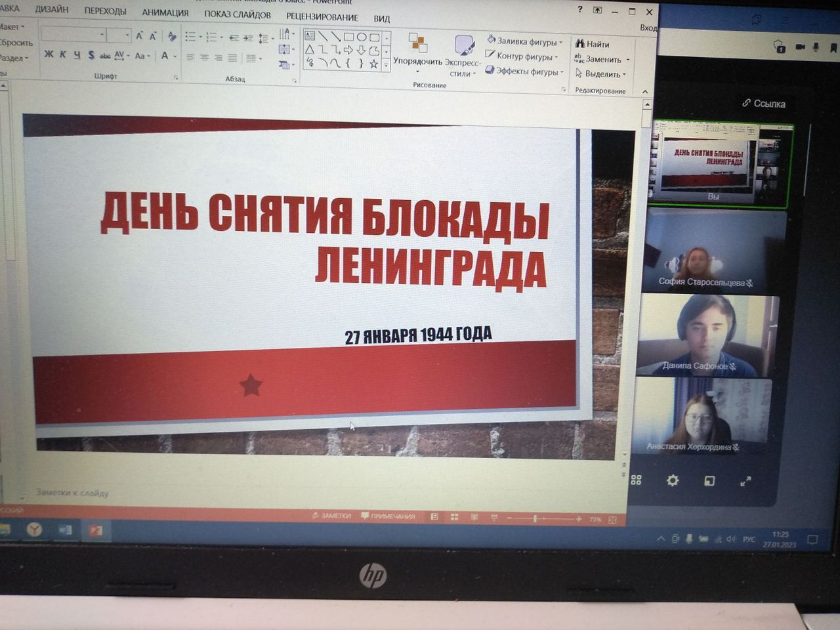This screenshot has height=630, width=840.
Task: Select the oval shape in gallery
Action: tap(361, 37)
